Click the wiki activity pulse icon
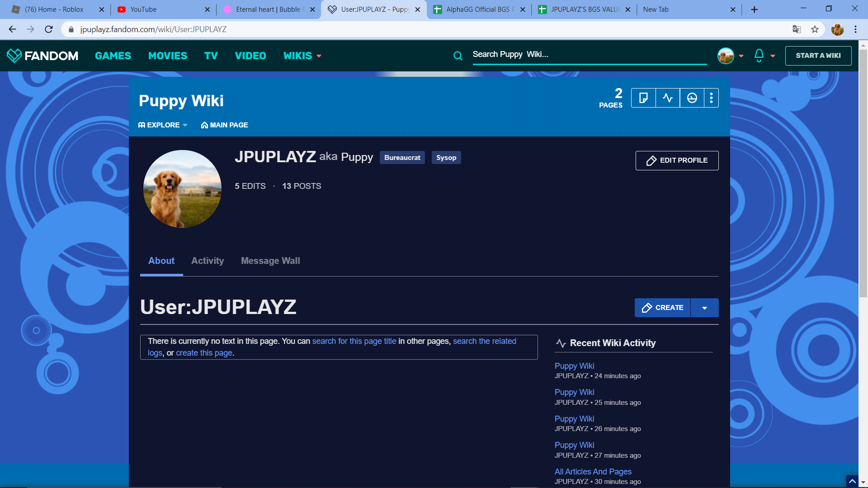868x488 pixels. pos(668,98)
